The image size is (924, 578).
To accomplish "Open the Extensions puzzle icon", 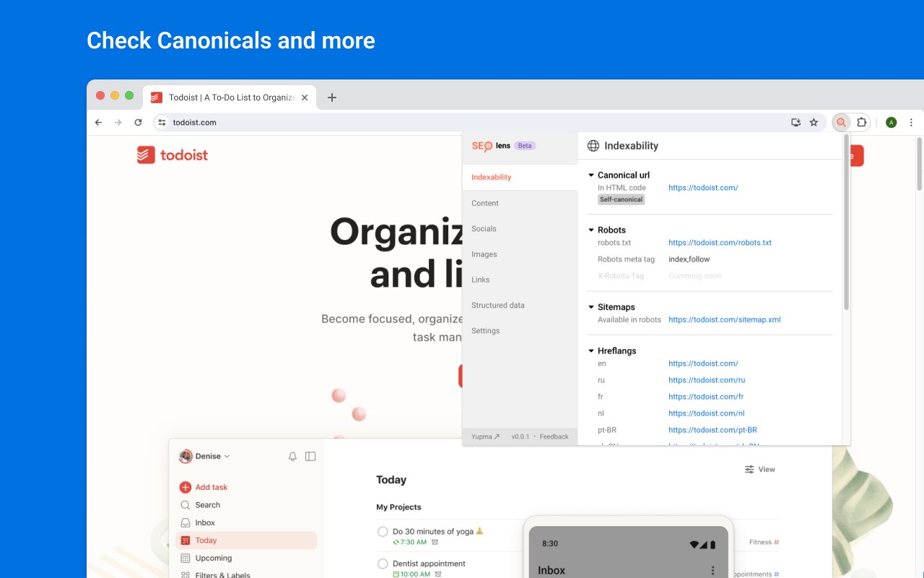I will coord(861,123).
